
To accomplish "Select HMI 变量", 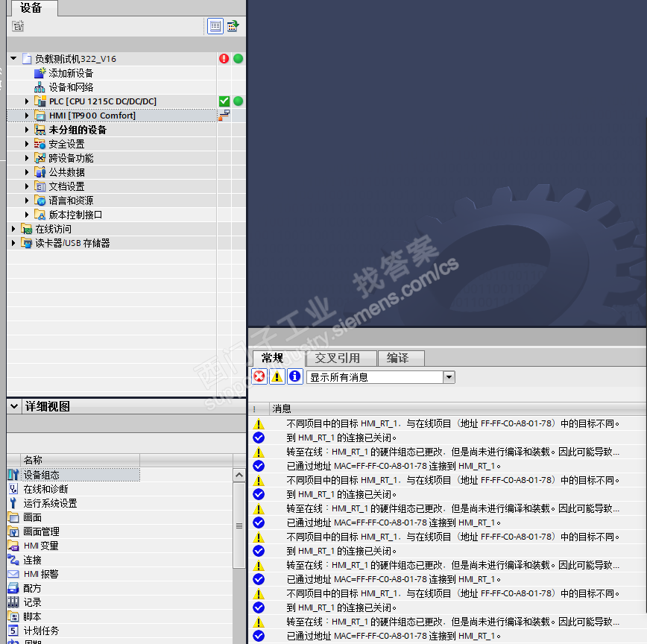I will point(41,546).
